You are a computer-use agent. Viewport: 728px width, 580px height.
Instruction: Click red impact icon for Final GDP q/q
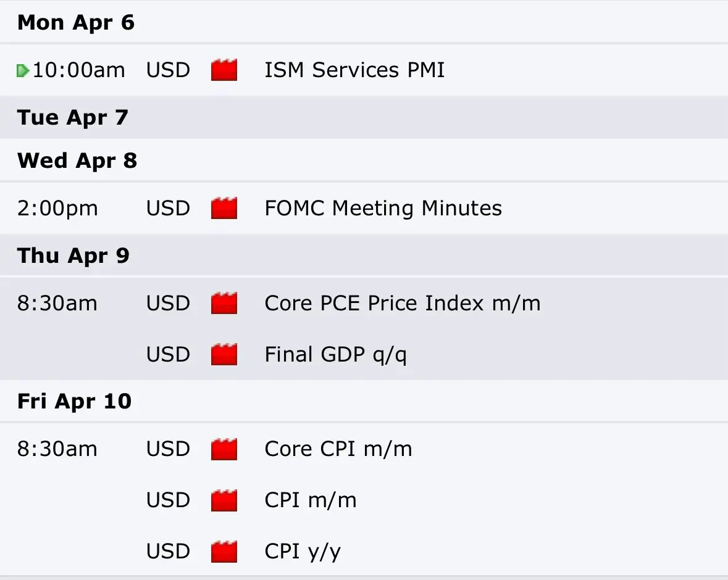(x=224, y=355)
